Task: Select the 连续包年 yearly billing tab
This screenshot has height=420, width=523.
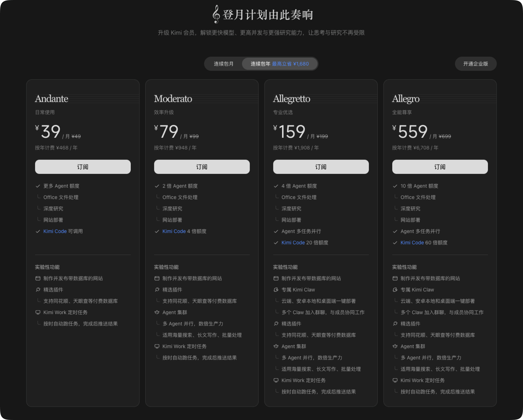Action: coord(280,64)
